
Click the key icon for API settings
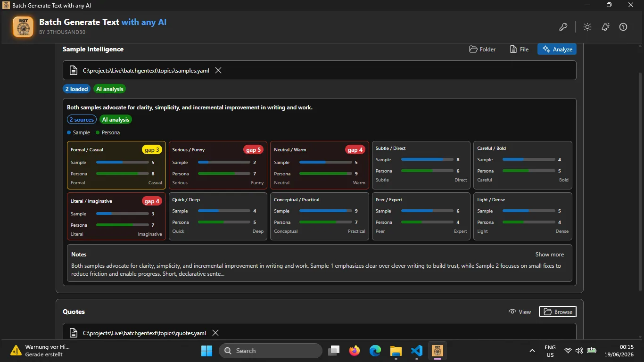(563, 27)
